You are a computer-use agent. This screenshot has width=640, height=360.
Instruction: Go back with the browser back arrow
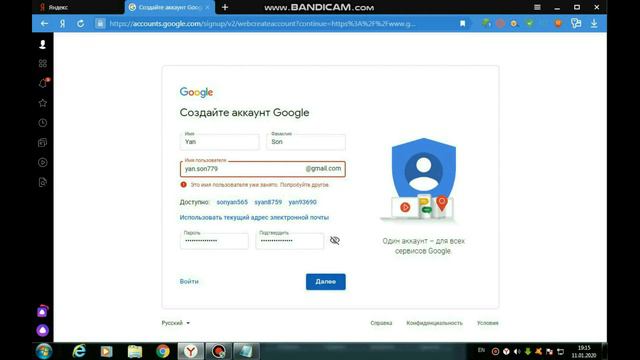(44, 24)
